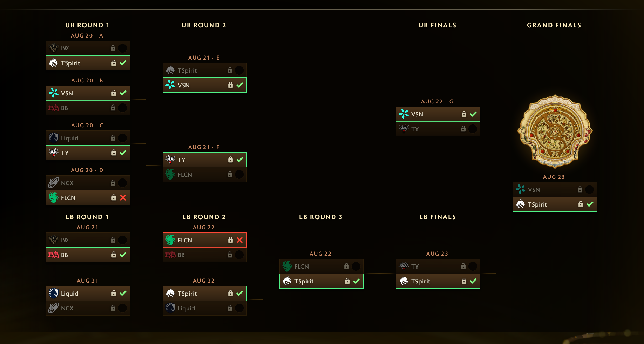Screen dimensions: 644x344
Task: Select the TSpirit row in LB Finals
Action: [438, 281]
